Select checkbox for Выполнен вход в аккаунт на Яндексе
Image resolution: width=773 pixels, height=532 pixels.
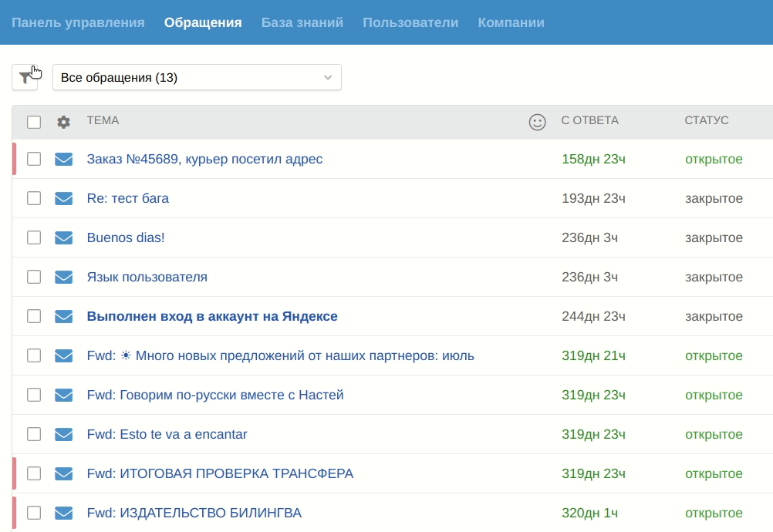click(34, 317)
